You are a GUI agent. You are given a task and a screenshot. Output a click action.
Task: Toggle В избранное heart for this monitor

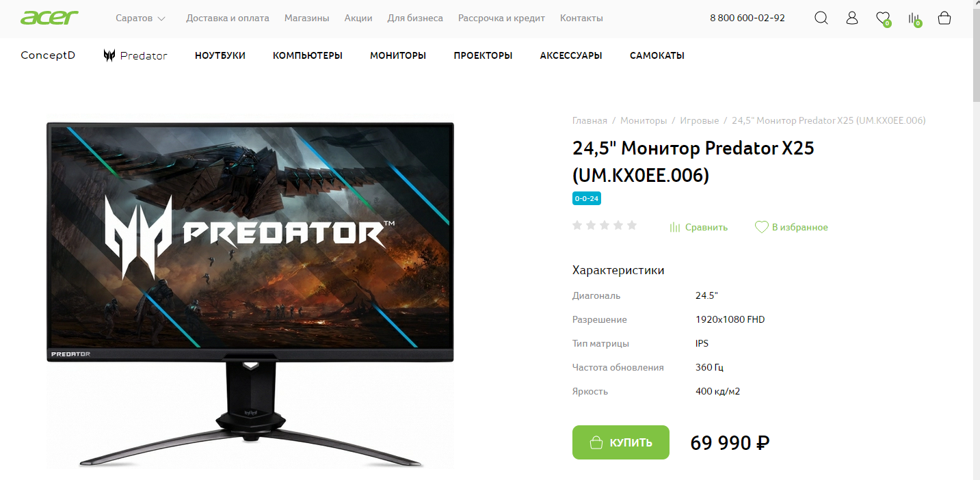tap(791, 227)
